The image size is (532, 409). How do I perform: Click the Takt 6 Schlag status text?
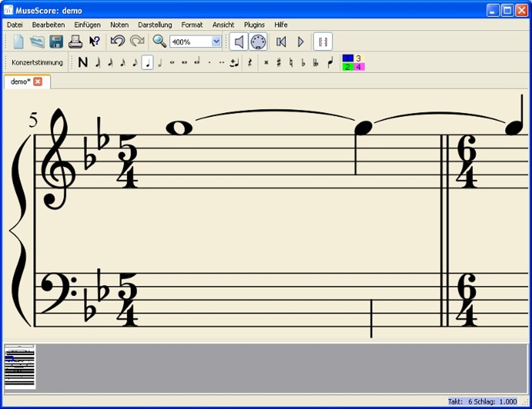coord(482,402)
